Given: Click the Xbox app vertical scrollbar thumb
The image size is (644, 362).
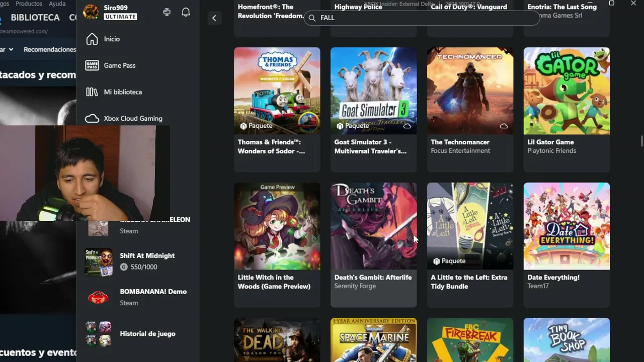Looking at the screenshot, I should coord(641,141).
